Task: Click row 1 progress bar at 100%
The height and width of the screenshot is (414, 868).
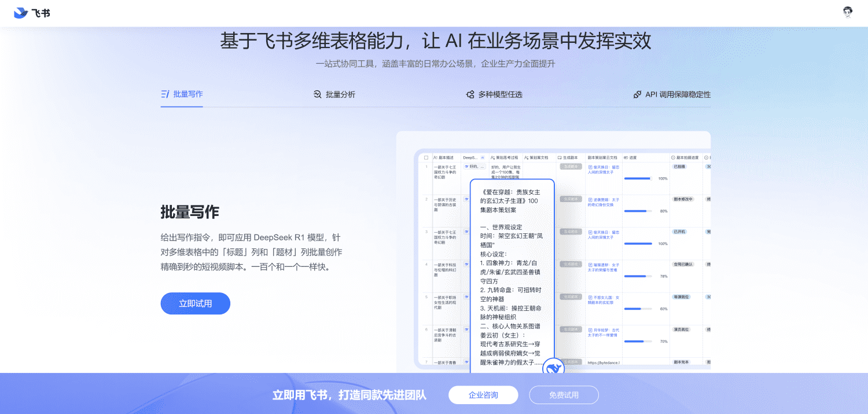Action: click(x=638, y=178)
